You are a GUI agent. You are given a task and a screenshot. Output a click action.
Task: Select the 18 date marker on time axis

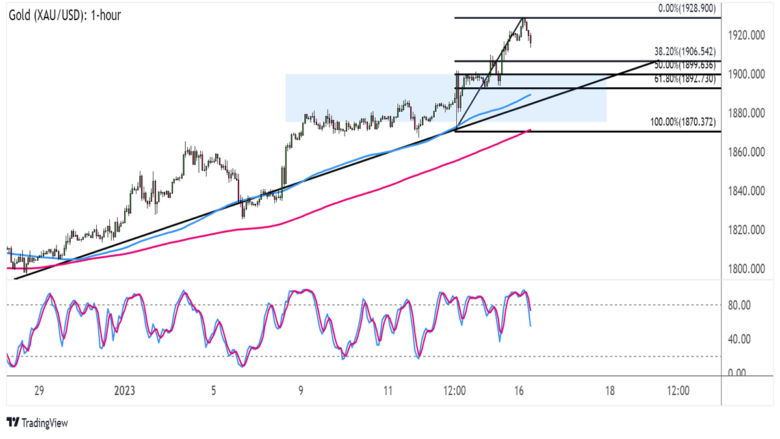pos(609,388)
